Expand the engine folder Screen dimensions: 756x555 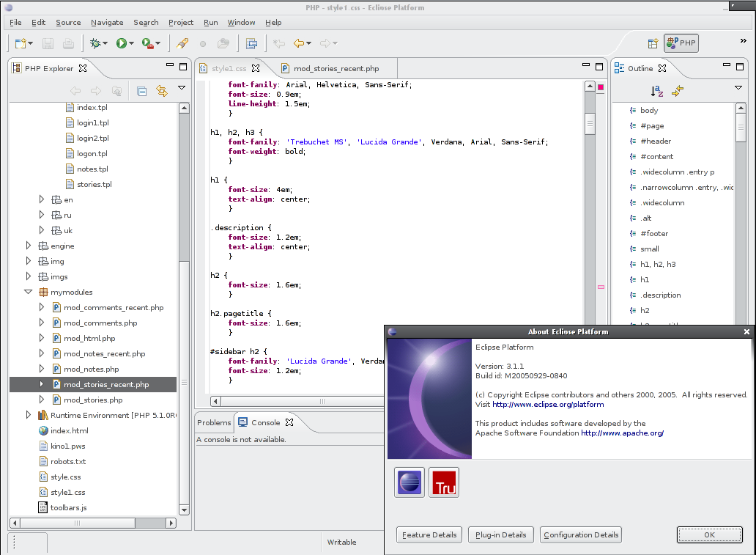28,246
